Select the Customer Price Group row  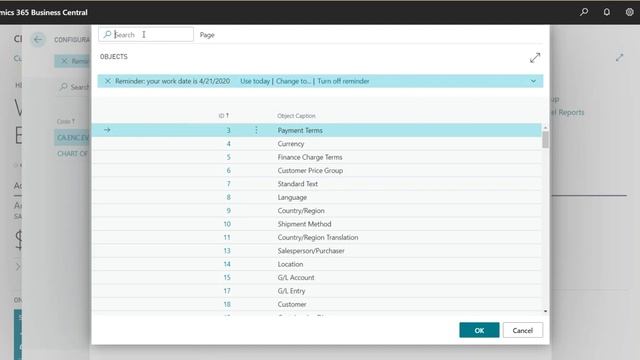[317, 171]
